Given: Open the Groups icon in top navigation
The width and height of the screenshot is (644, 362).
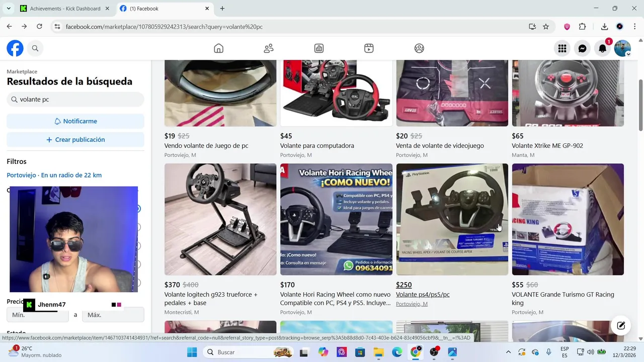Looking at the screenshot, I should coord(419,48).
